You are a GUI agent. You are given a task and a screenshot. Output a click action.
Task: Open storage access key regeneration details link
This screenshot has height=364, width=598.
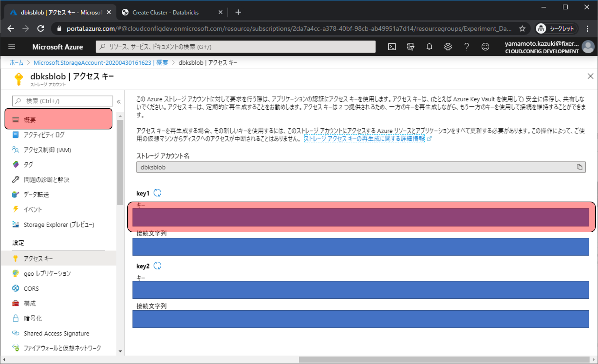(x=364, y=139)
